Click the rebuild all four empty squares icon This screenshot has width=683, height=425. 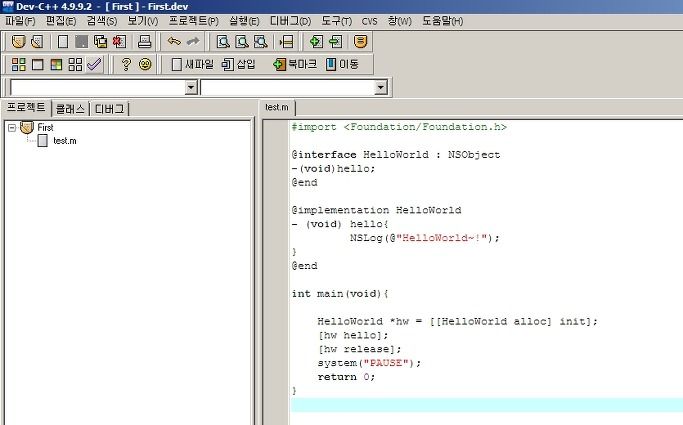pos(75,64)
